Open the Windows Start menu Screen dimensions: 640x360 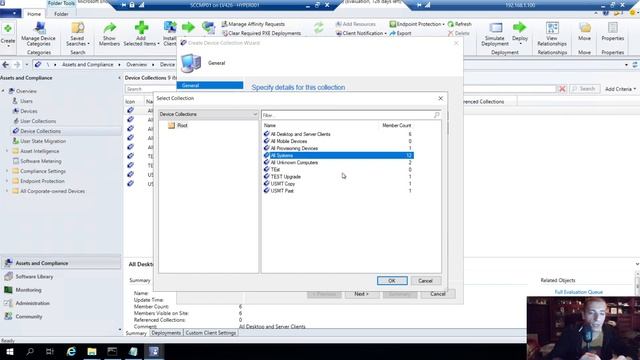[9, 351]
